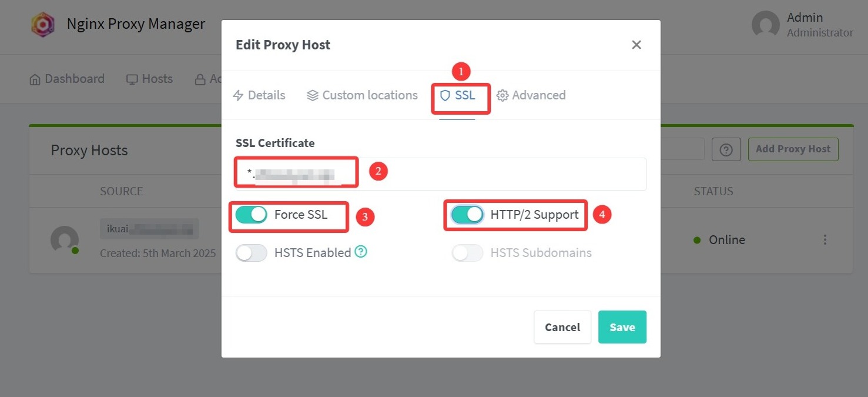Screen dimensions: 868x397
Task: Click the HSTS Enabled help question icon
Action: pyautogui.click(x=361, y=252)
